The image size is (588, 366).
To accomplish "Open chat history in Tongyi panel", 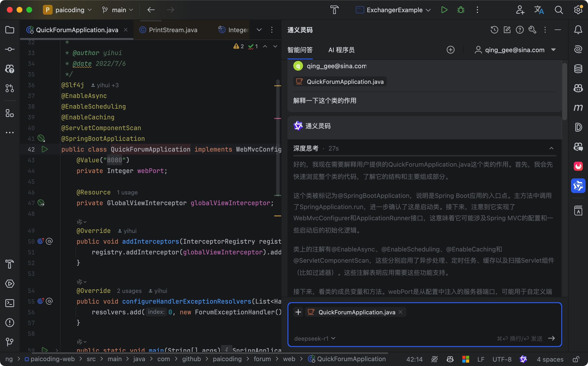I will coord(494,30).
